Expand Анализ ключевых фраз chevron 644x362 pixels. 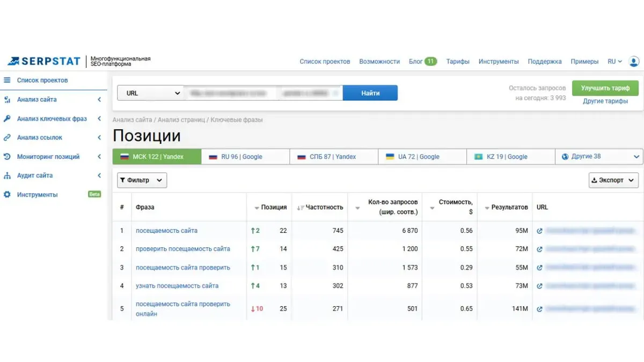[99, 119]
